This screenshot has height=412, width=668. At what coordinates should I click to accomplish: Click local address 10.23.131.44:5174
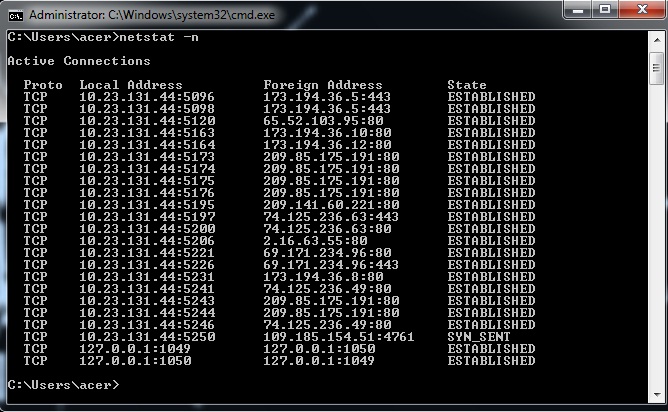click(x=147, y=169)
